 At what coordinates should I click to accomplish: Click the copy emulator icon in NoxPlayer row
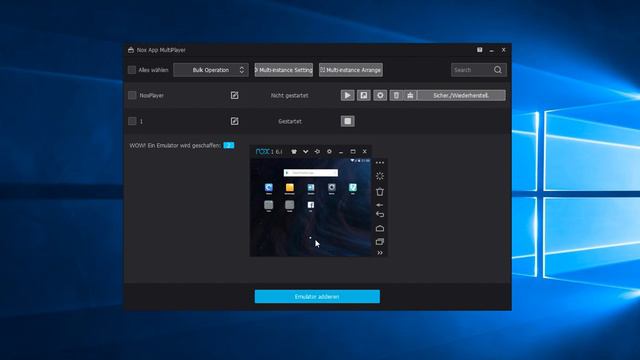click(364, 95)
